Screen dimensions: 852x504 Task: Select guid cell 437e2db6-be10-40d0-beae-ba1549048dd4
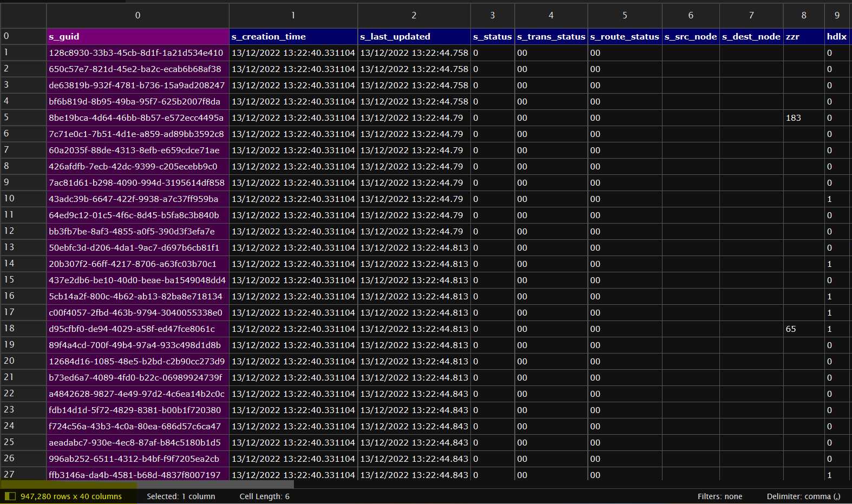coord(137,280)
